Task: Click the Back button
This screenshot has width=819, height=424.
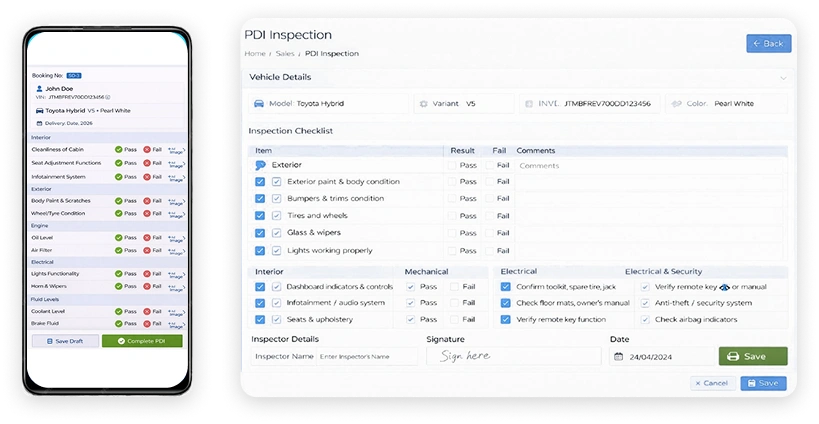Action: (768, 43)
